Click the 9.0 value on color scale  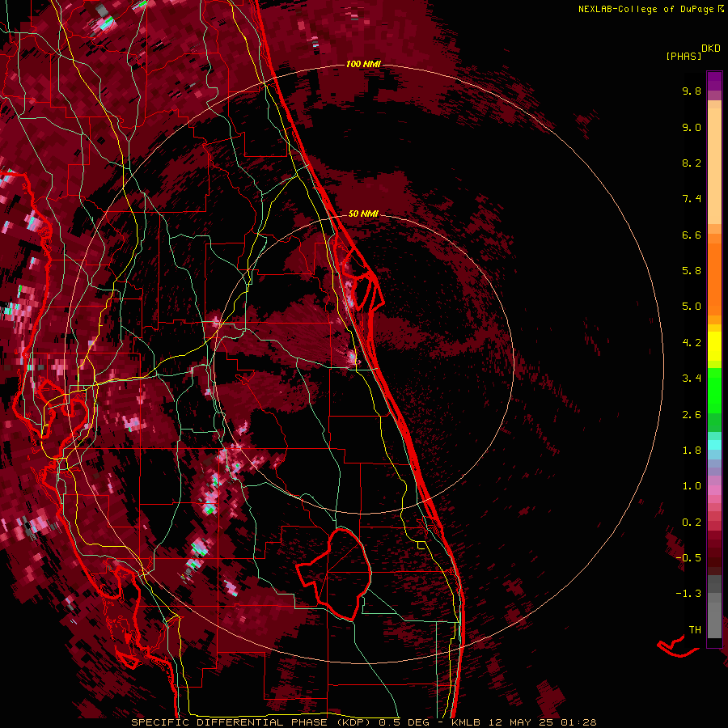pos(692,127)
